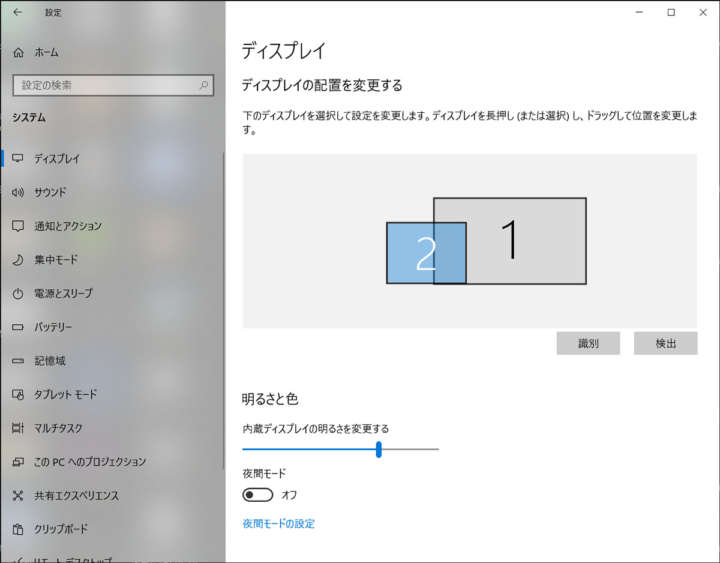Viewport: 720px width, 563px height.
Task: Select the この PC へのプロジェクション icon
Action: click(18, 462)
